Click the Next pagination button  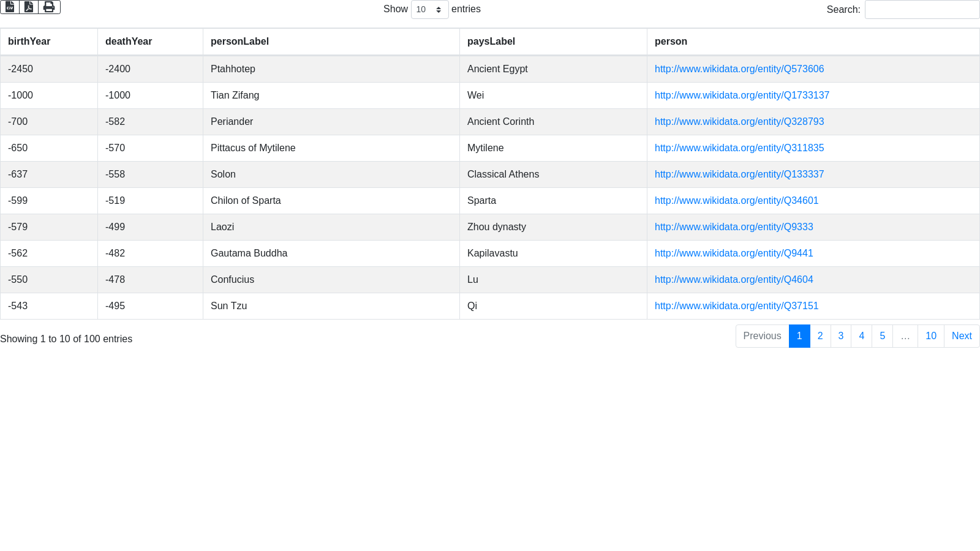tap(962, 336)
